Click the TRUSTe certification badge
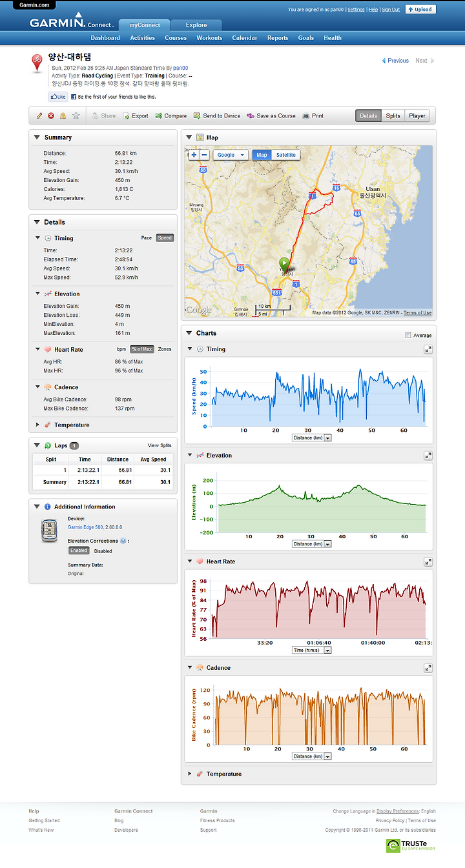The width and height of the screenshot is (465, 868). pyautogui.click(x=411, y=845)
